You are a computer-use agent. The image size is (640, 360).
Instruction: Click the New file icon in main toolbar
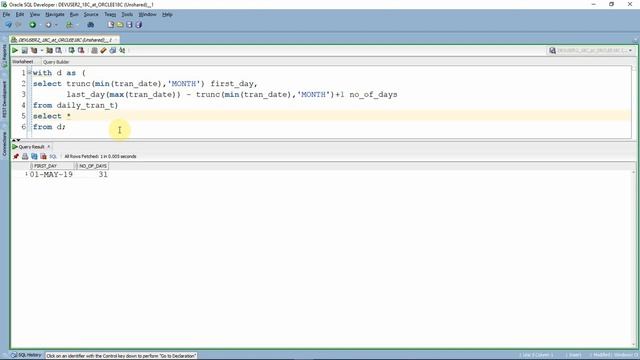pos(111,25)
